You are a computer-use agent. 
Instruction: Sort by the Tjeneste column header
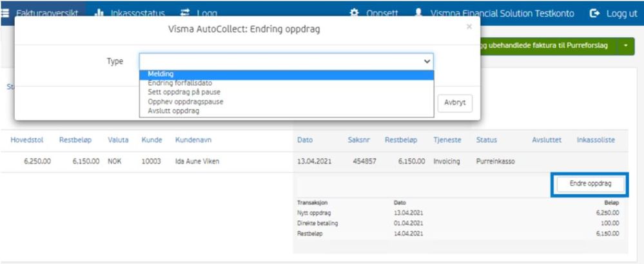[447, 140]
